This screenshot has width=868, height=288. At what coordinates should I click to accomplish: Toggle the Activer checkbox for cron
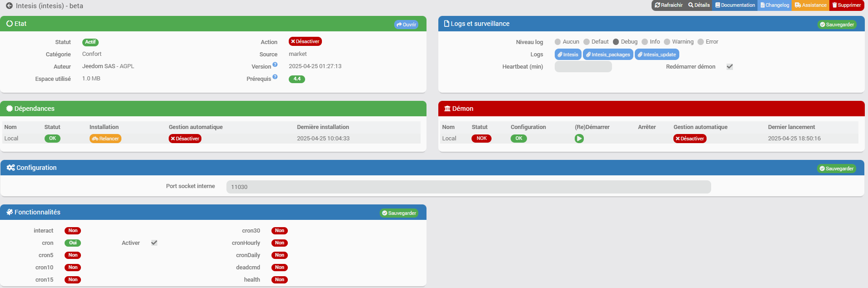click(x=154, y=243)
